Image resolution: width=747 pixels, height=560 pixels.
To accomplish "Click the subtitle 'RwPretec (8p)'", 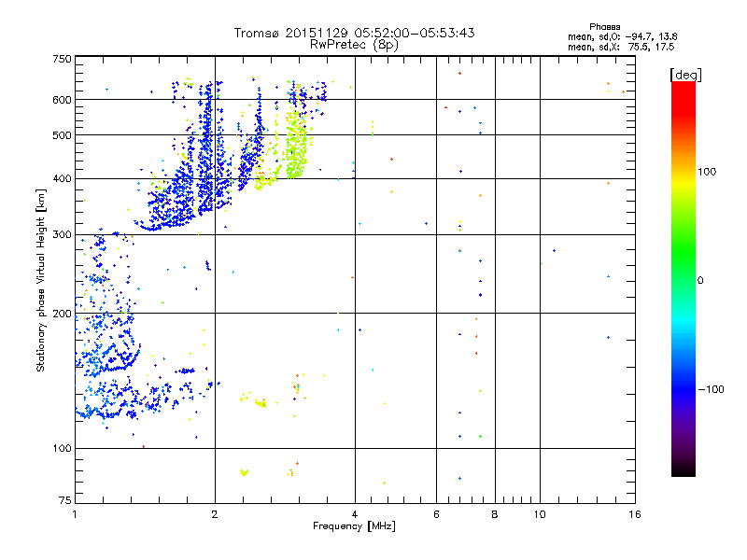I will 354,45.
